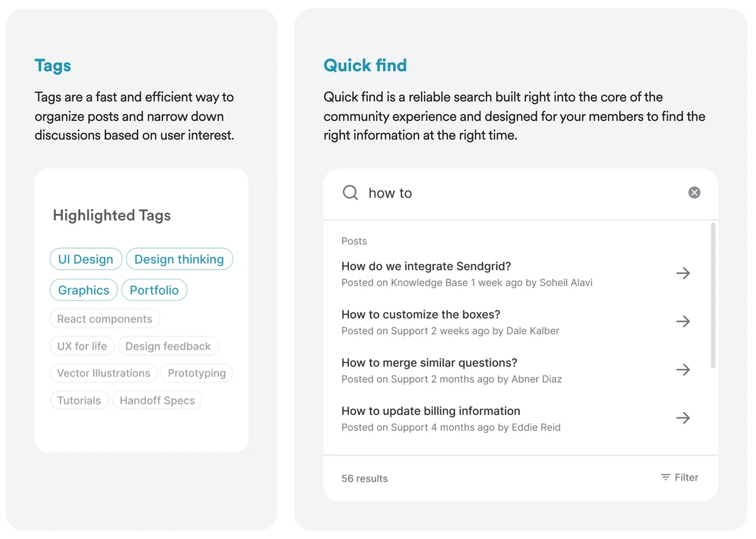Select the Portfolio tag
756x539 pixels.
(154, 290)
